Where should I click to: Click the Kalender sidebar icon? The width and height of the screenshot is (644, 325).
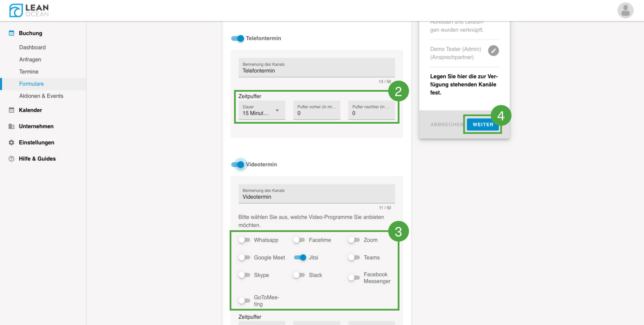(11, 110)
